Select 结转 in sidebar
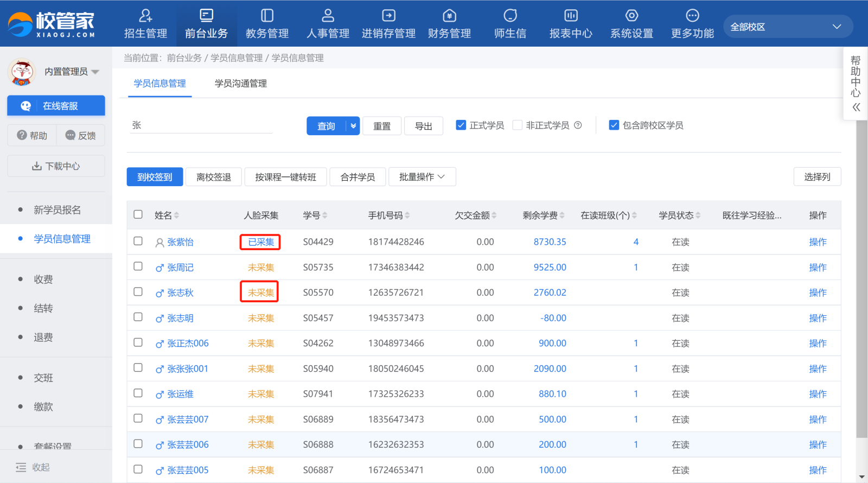The image size is (868, 483). click(x=43, y=308)
